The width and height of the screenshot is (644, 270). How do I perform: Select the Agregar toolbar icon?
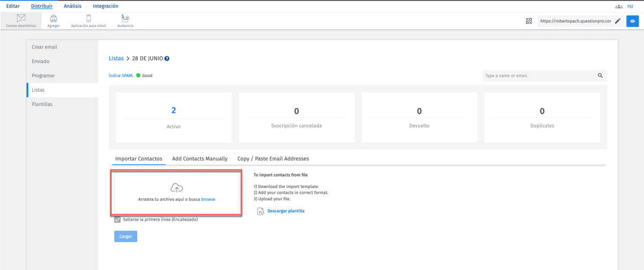[53, 18]
